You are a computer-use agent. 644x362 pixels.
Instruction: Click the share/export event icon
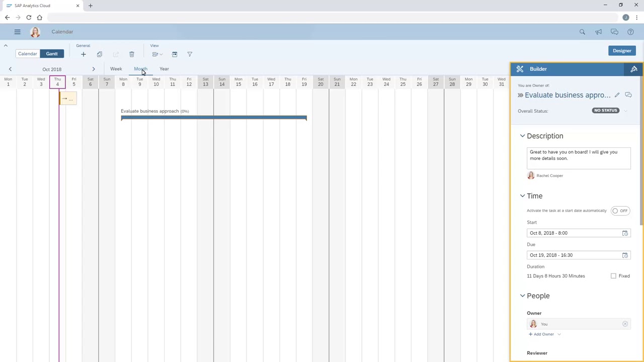click(x=116, y=54)
